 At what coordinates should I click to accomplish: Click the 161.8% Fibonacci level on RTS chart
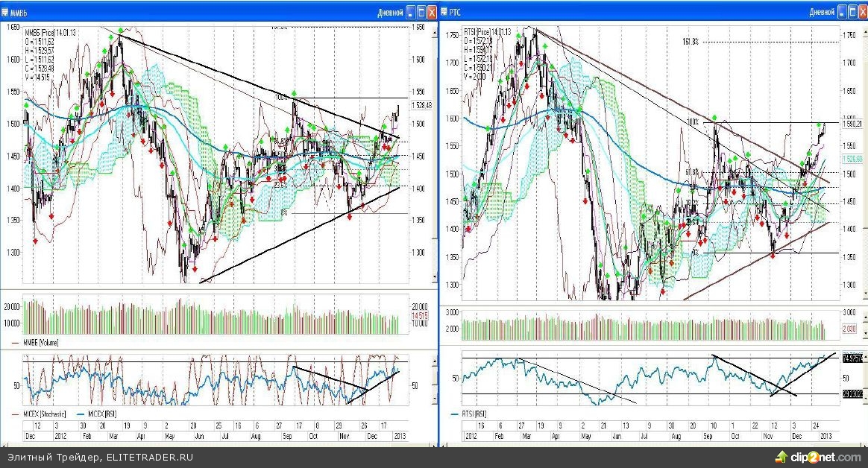[691, 42]
